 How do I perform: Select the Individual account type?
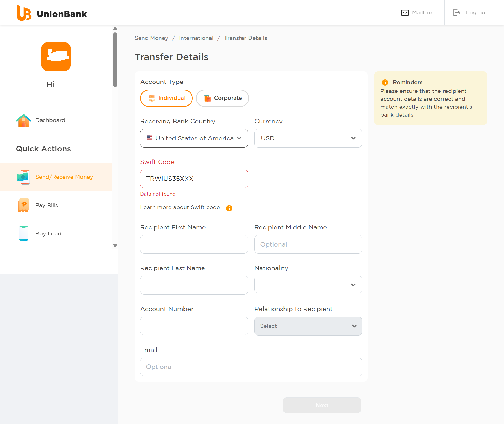pos(166,98)
